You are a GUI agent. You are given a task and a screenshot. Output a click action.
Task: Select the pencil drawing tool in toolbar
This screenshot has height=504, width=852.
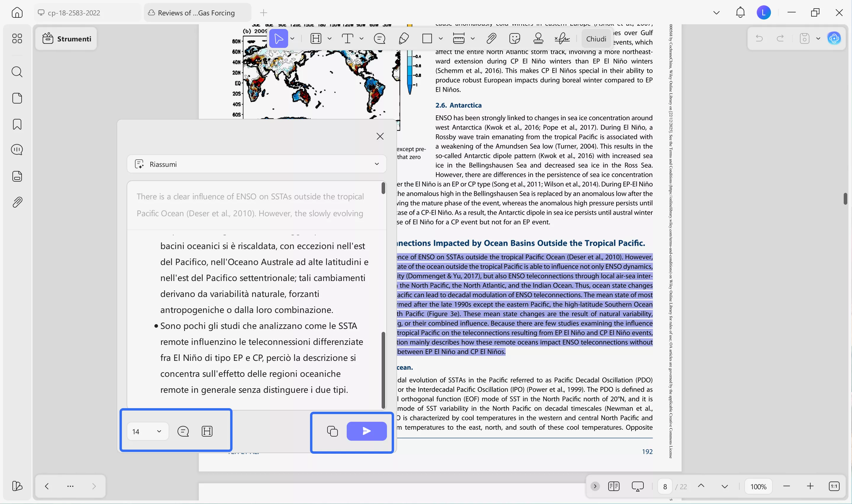point(404,38)
